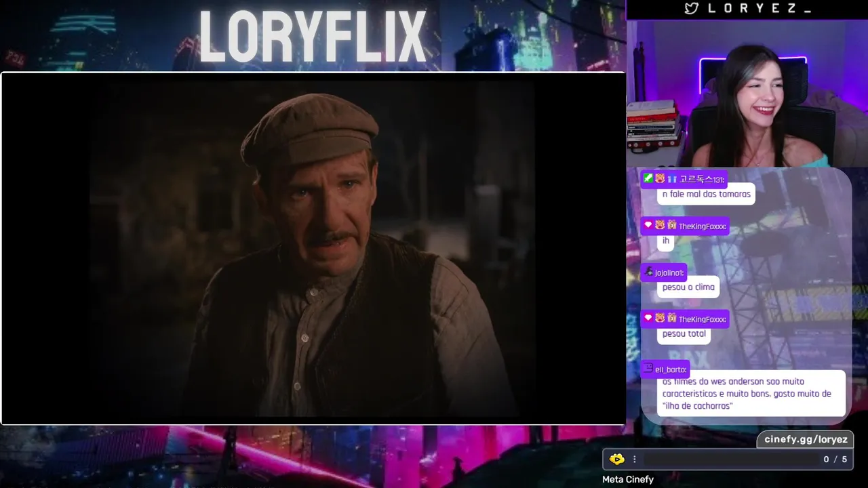Click the tiger badge above message 'ih'
This screenshot has height=488, width=868.
[660, 225]
